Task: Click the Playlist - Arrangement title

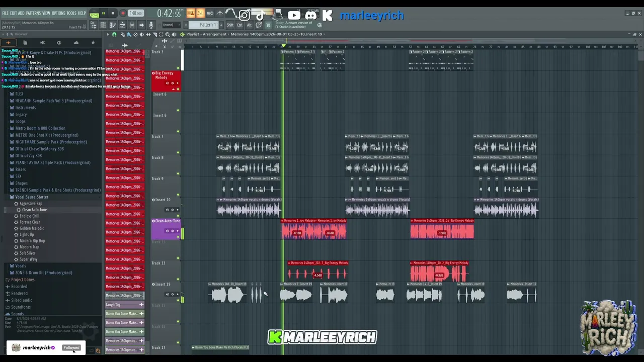Action: coord(206,34)
